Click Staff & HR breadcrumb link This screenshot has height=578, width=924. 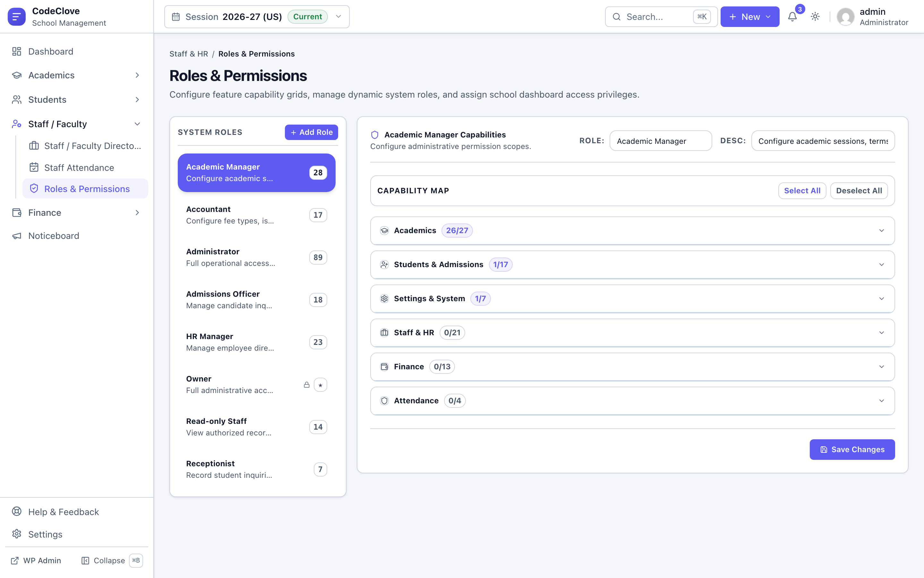coord(189,54)
